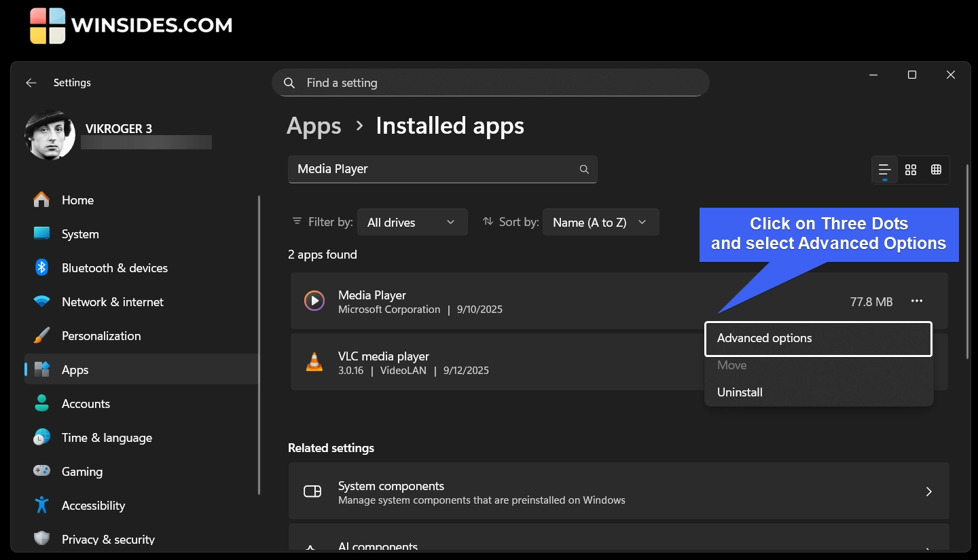Expand System components chevron
Image resolution: width=978 pixels, height=560 pixels.
coord(928,491)
